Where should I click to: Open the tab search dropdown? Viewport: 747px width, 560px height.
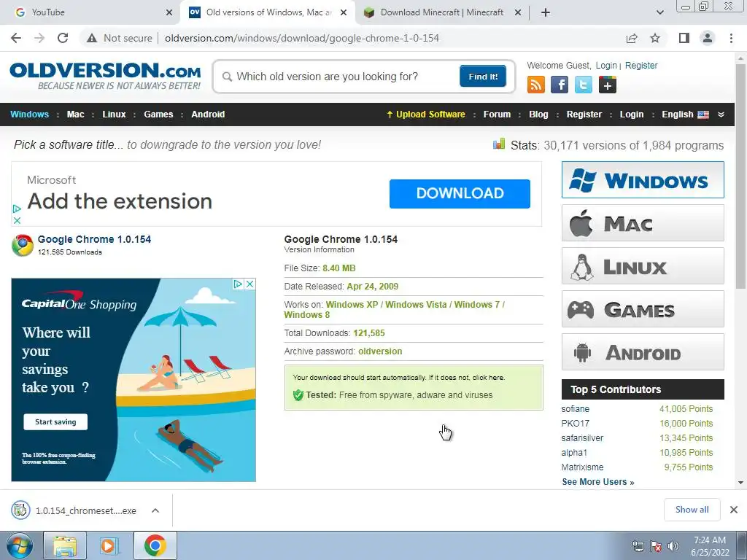point(659,12)
